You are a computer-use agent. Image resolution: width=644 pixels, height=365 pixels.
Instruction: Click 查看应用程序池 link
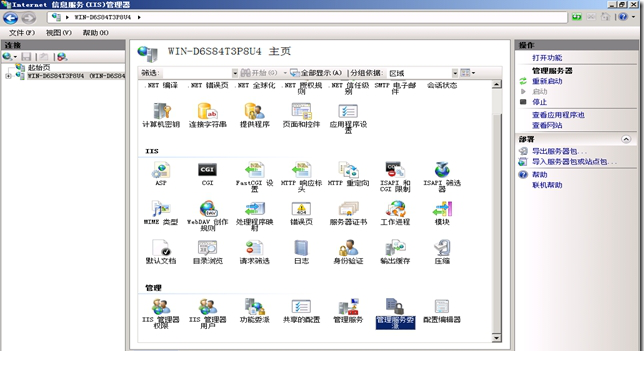[558, 115]
